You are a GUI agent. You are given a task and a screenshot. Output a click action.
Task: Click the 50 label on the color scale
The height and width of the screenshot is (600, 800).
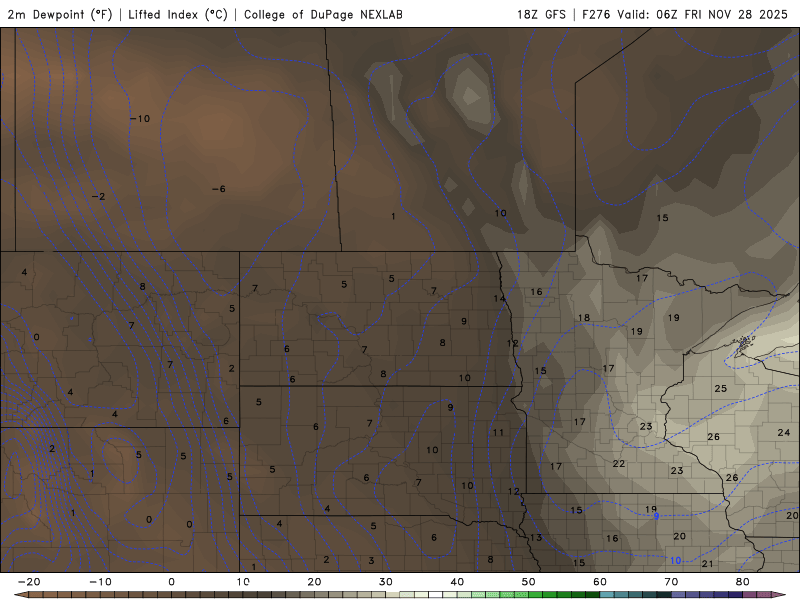[529, 582]
